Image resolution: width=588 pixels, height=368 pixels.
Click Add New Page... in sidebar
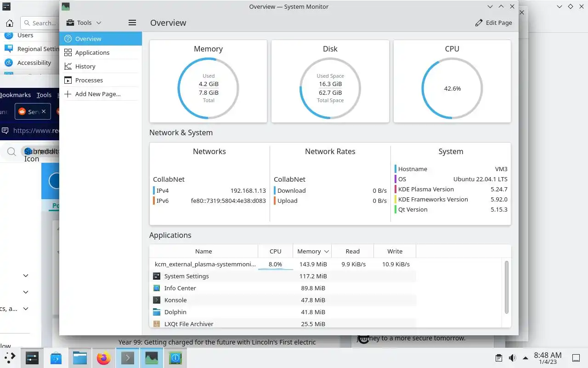[101, 94]
